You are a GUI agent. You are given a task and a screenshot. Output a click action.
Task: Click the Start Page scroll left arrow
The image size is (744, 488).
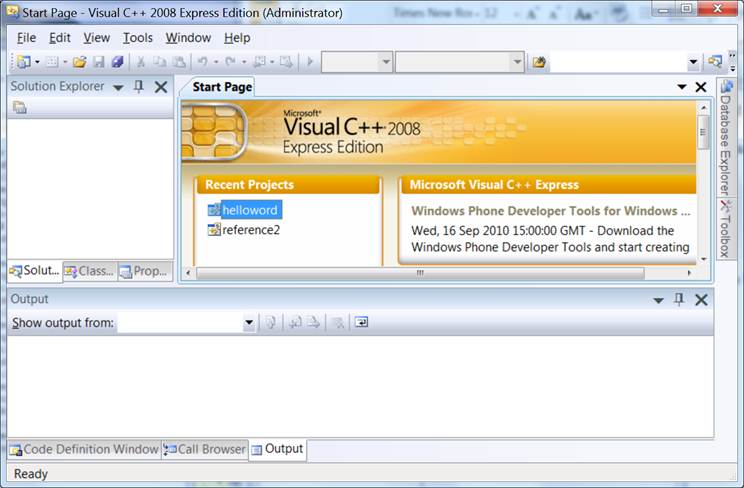tap(188, 273)
